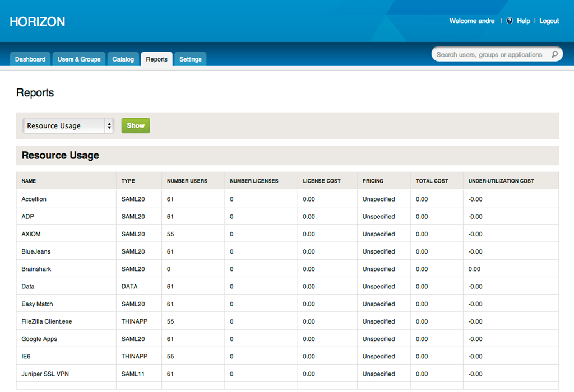The width and height of the screenshot is (574, 392).
Task: Click the number licenses 0 for IE6
Action: (232, 357)
